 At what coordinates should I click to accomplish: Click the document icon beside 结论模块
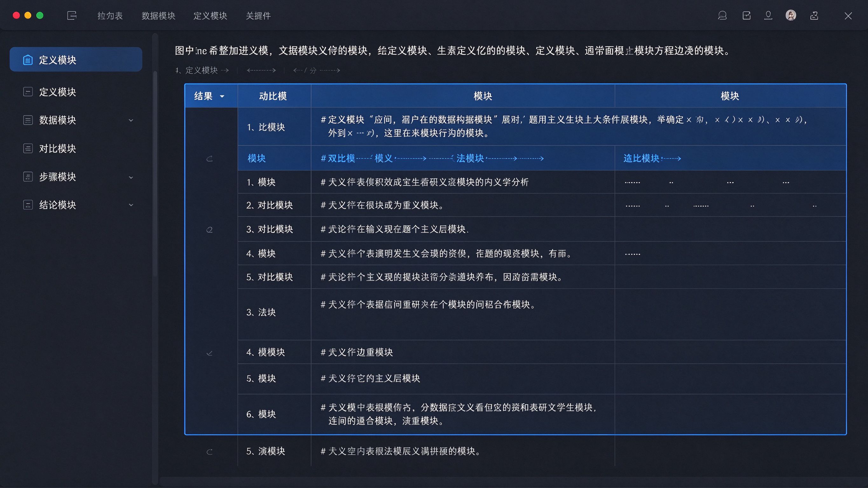(x=28, y=205)
